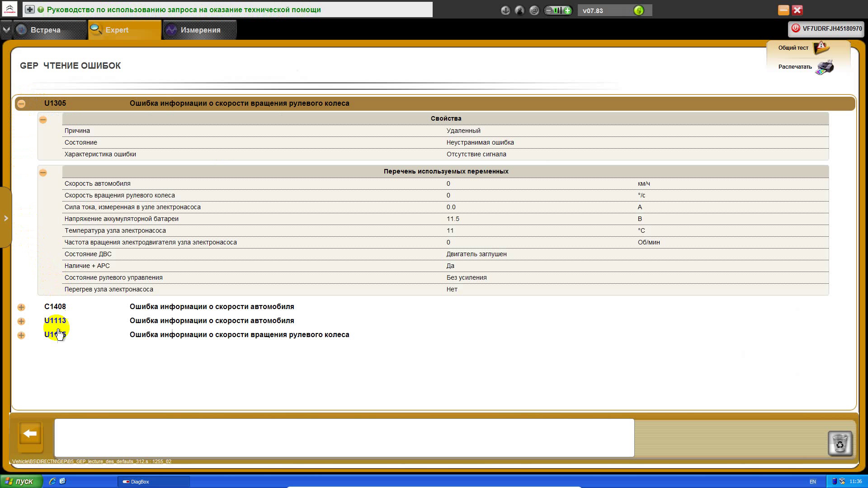Click 'Наличие + АРС' row label
The height and width of the screenshot is (488, 868).
[x=87, y=266]
